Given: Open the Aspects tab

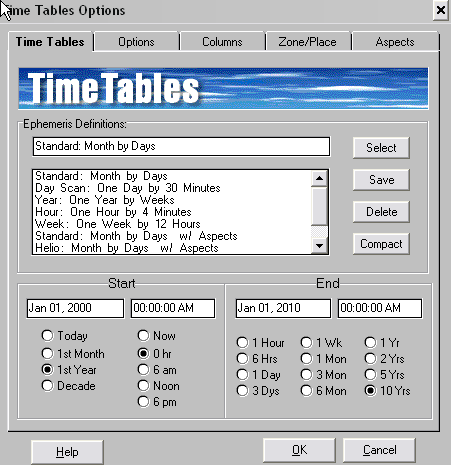Looking at the screenshot, I should pyautogui.click(x=395, y=42).
